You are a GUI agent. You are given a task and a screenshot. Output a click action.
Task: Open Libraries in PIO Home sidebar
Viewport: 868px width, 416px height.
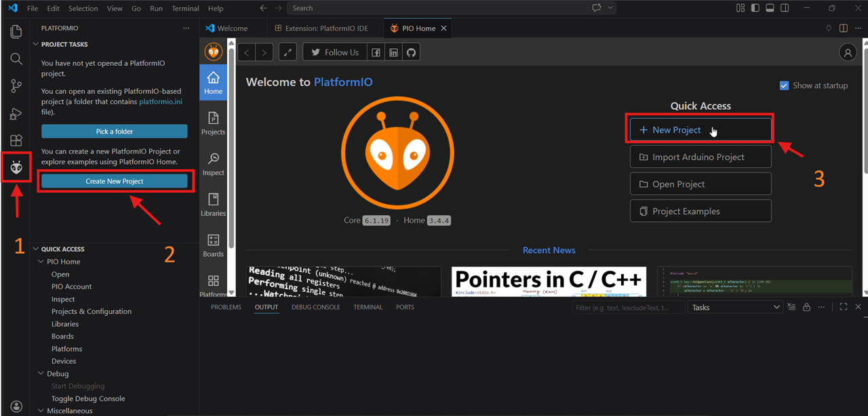[x=213, y=205]
